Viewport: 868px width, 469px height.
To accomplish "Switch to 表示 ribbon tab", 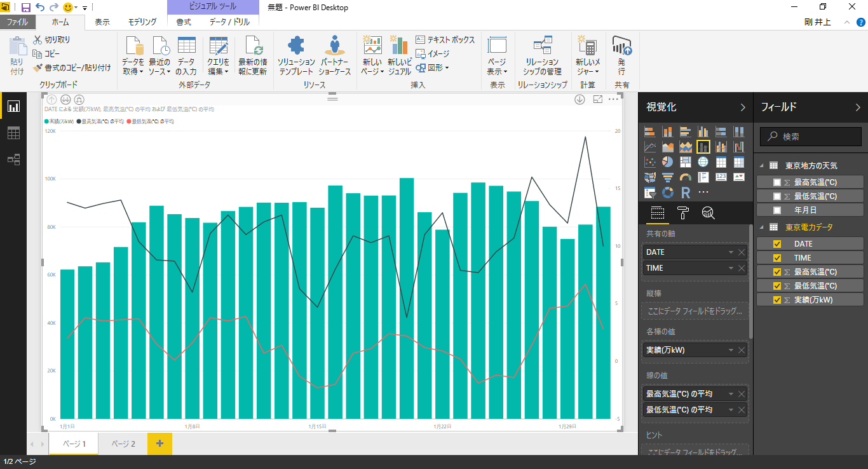I will coord(102,22).
